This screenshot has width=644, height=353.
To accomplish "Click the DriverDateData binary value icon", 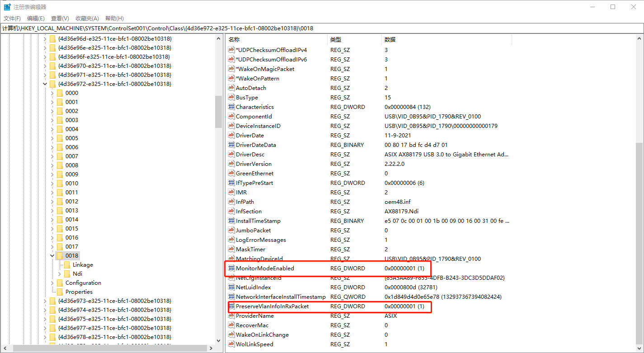I will [x=231, y=145].
